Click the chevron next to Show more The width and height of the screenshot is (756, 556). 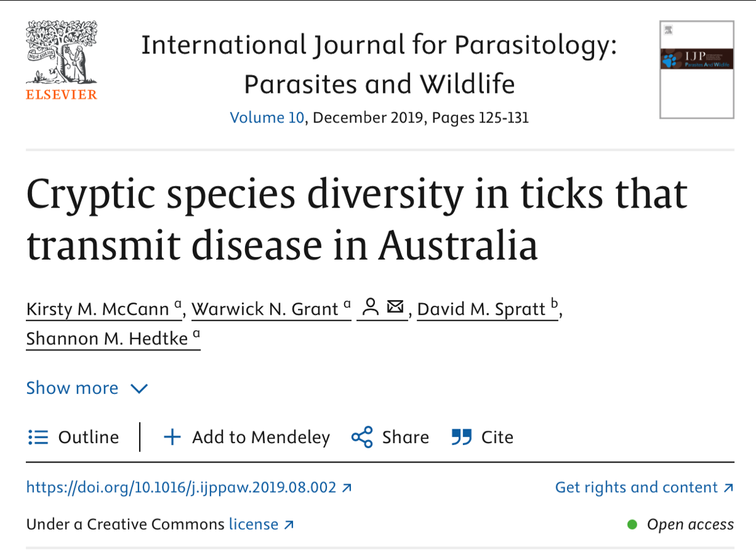139,388
